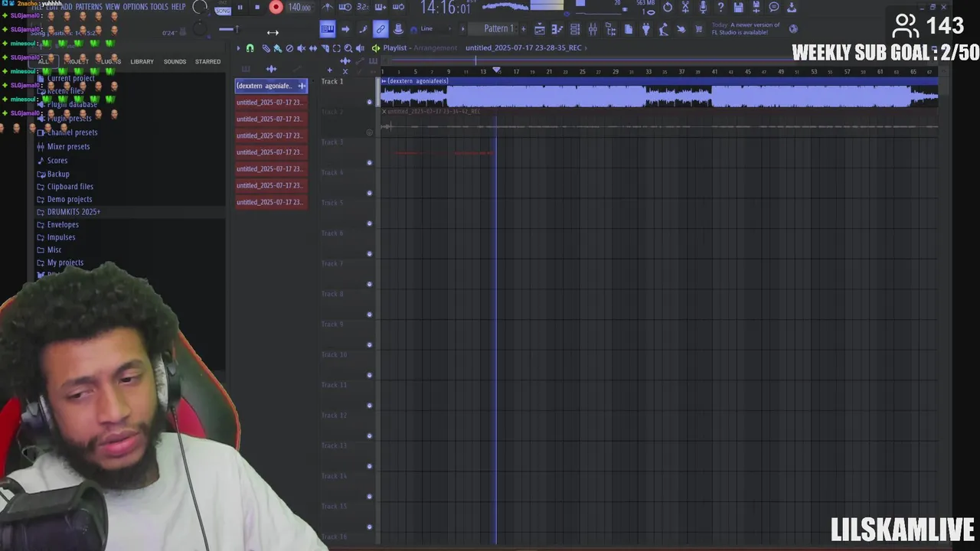
Task: Save project with floppy disk icon
Action: coord(738,7)
